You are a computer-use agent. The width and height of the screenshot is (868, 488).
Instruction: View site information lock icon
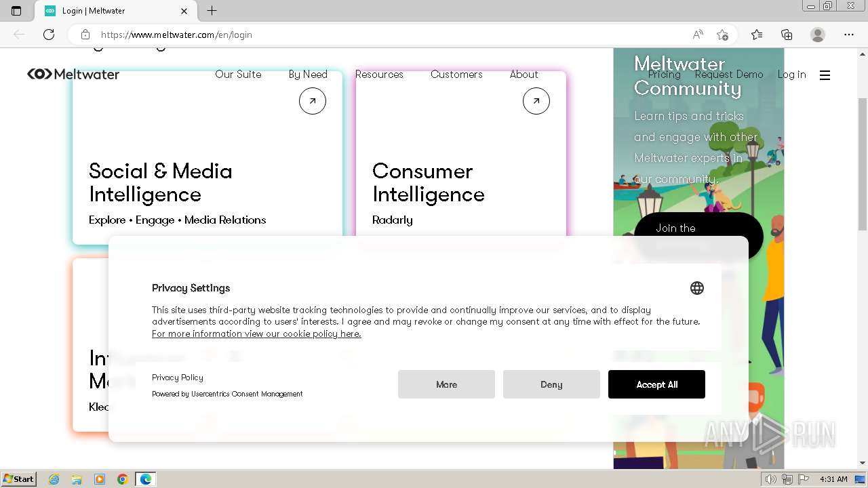[x=85, y=35]
